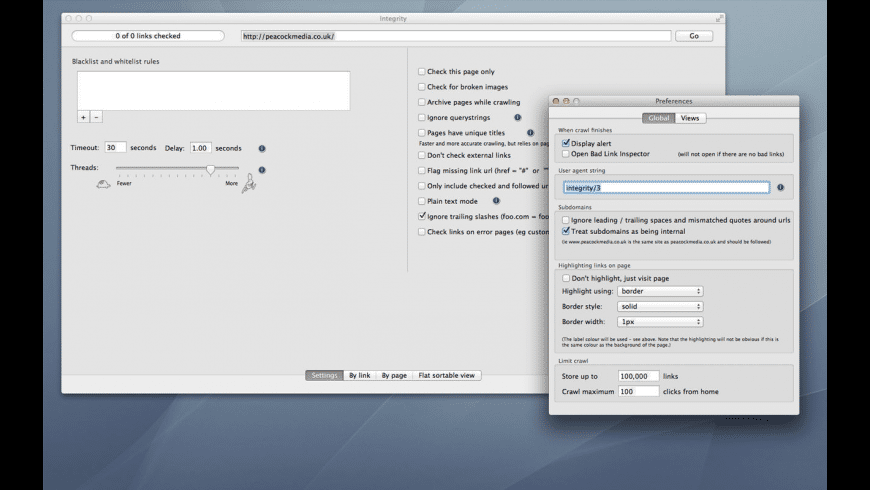
Task: Click the Threads slider handle
Action: [x=210, y=169]
